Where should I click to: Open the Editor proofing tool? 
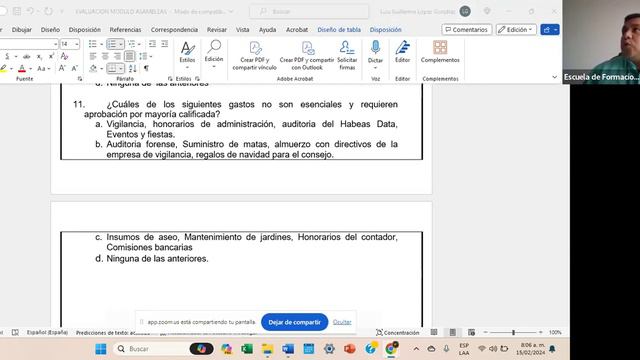tap(402, 52)
